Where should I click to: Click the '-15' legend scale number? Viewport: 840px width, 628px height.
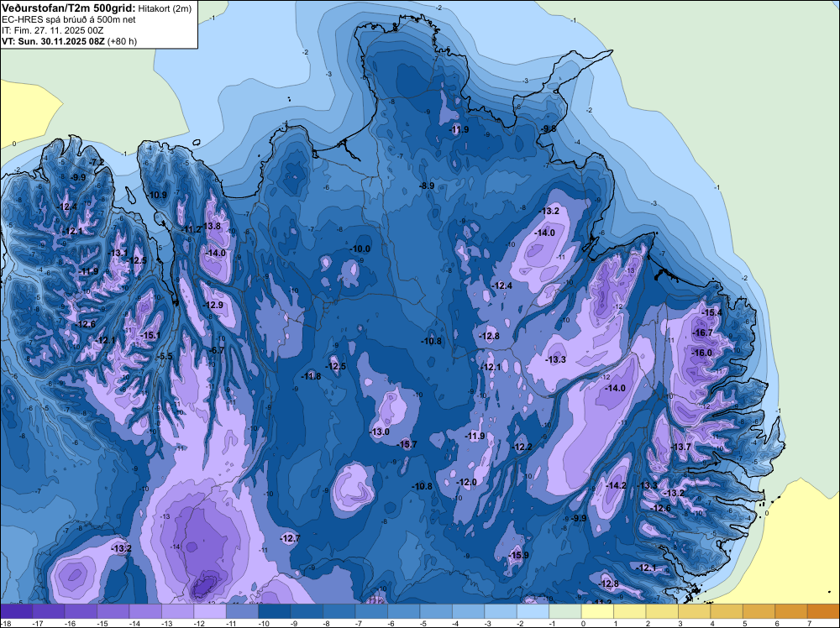(x=101, y=623)
